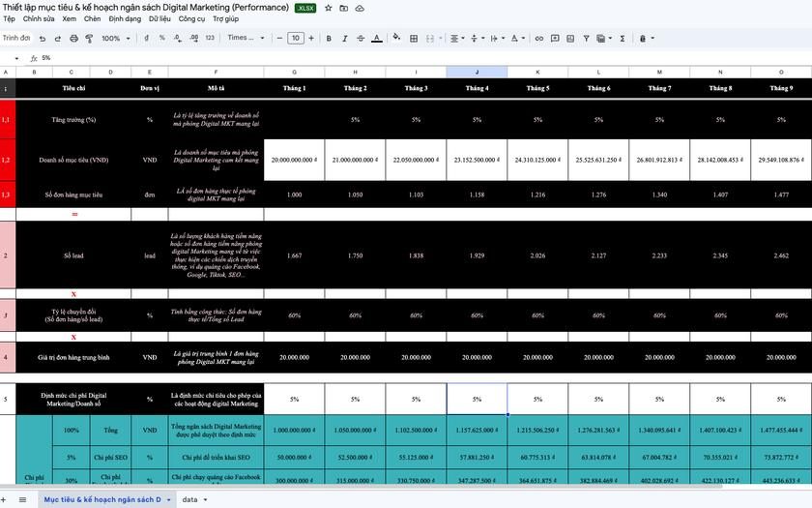This screenshot has width=812, height=508.
Task: Activate the paint format roller icon
Action: [x=89, y=39]
